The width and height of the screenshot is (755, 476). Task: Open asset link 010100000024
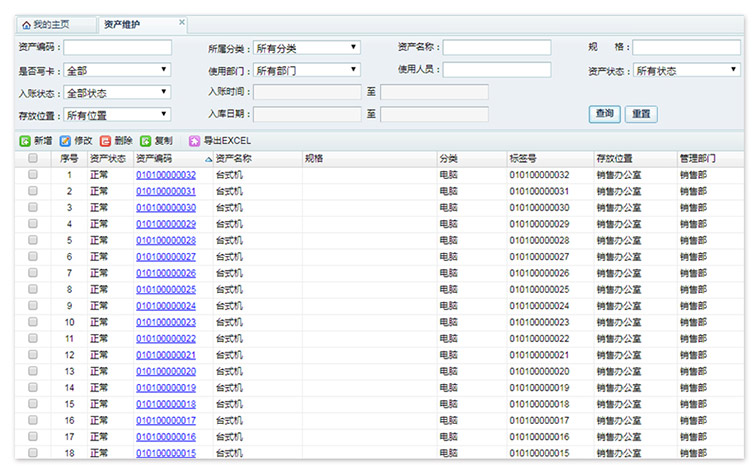coord(166,306)
